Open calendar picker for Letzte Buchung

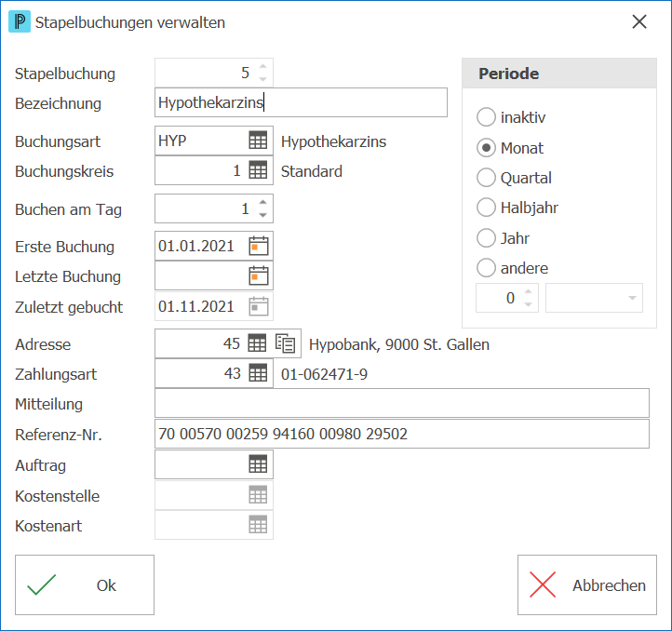coord(259,275)
